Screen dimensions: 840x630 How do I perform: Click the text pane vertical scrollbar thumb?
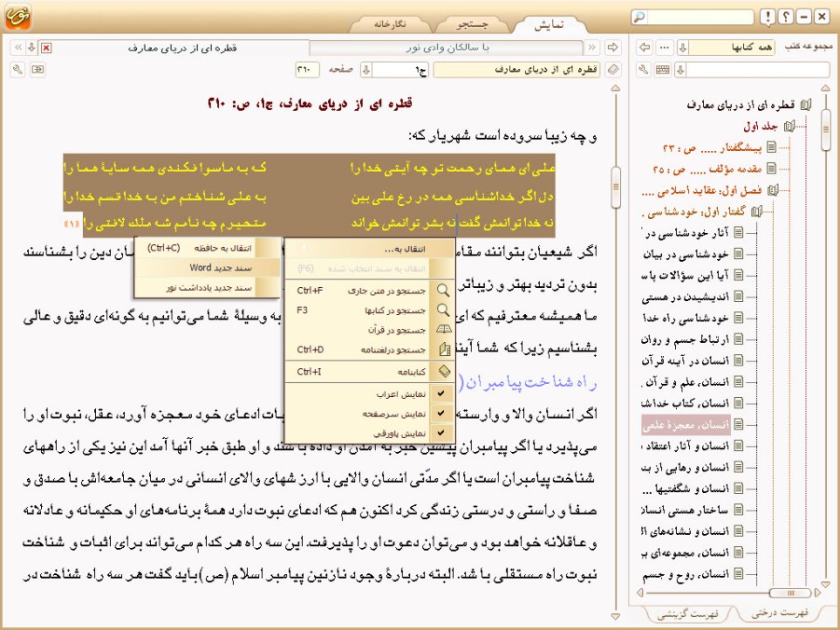click(615, 187)
